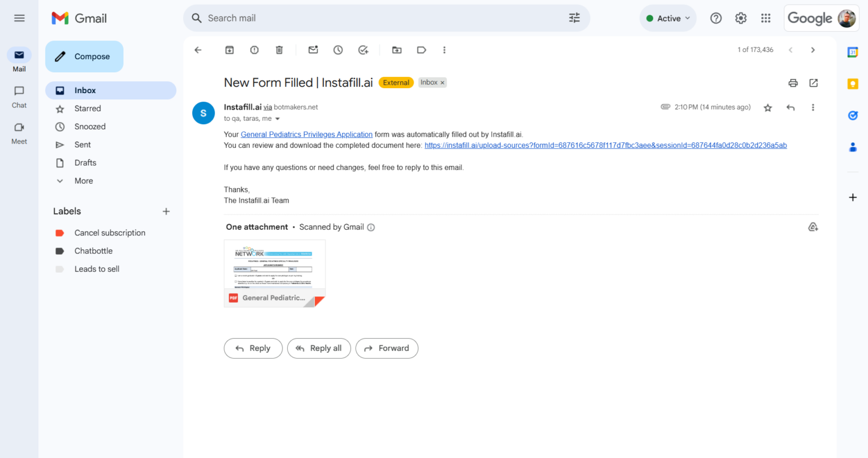This screenshot has height=458, width=868.
Task: Remove the Inbox label from the email
Action: [x=442, y=82]
